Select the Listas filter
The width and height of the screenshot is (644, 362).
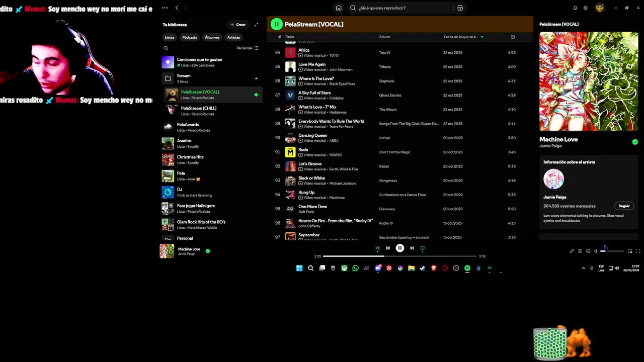(170, 37)
